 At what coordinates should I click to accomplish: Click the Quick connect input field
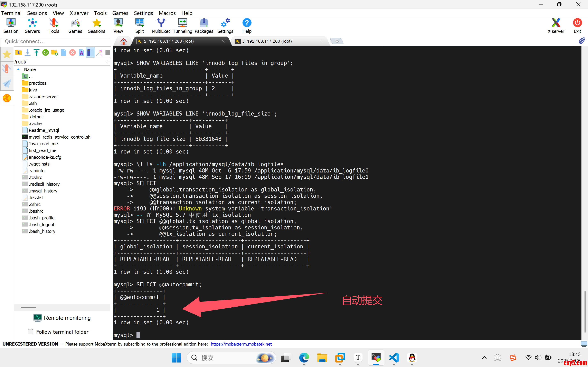coord(56,41)
